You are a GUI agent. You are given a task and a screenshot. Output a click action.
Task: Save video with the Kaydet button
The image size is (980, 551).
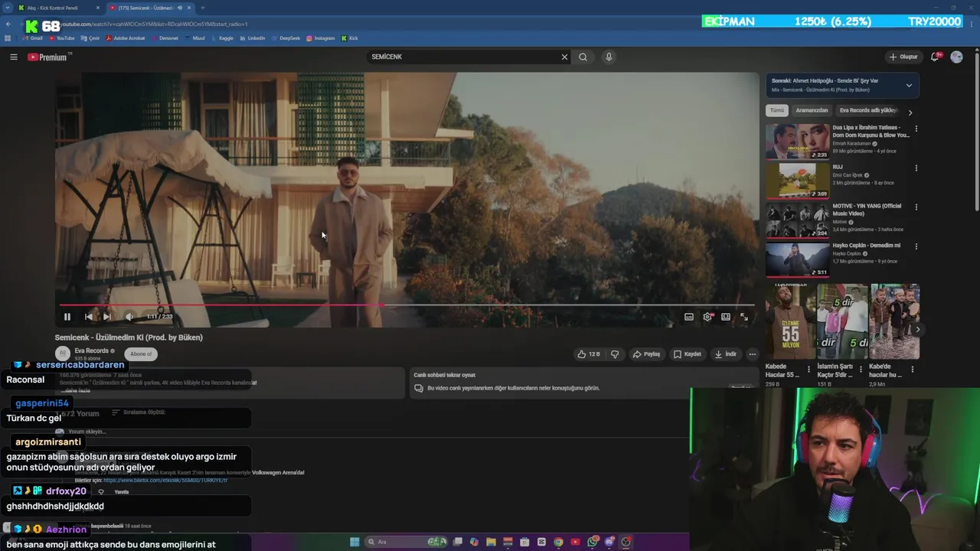pos(688,354)
